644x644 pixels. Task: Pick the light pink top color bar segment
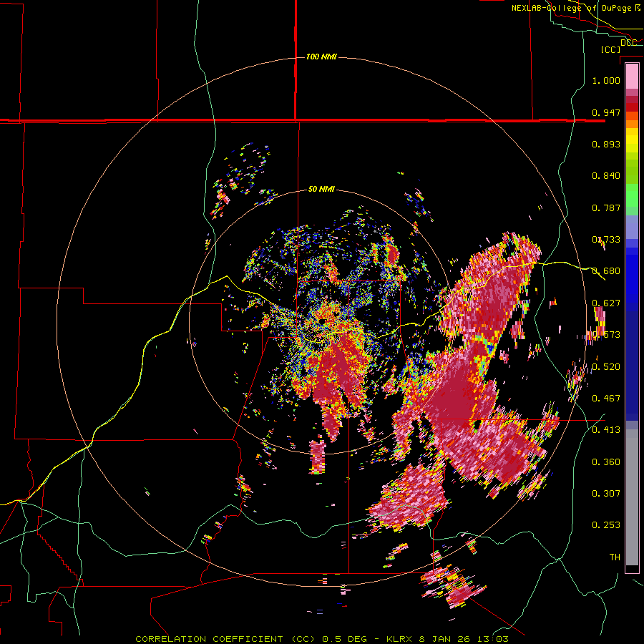(x=632, y=76)
